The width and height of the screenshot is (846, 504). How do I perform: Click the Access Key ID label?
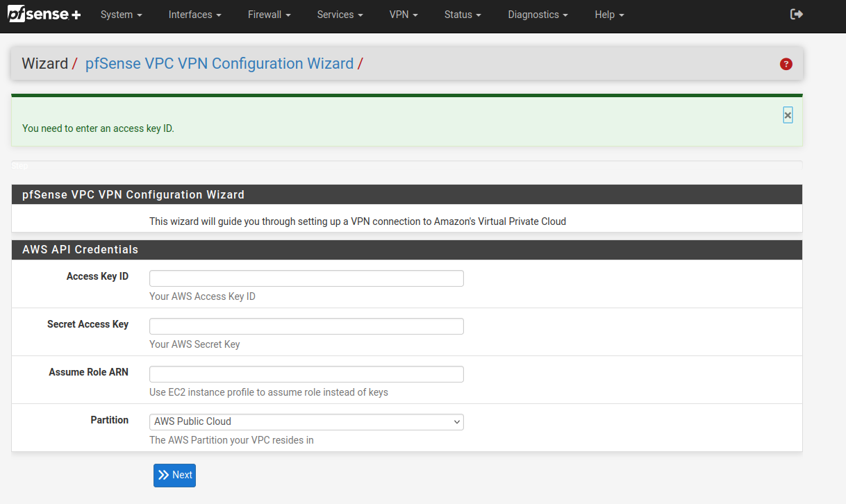point(97,276)
